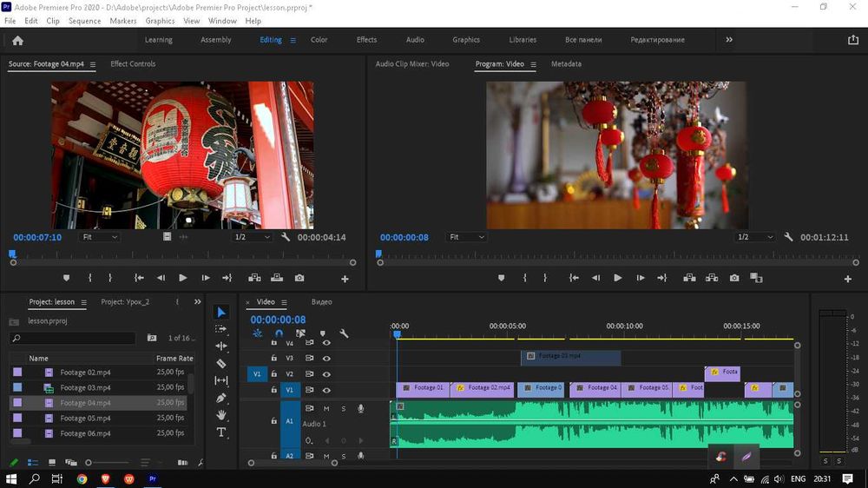Mute audio track A1
Screen dimensions: 868x488
[326, 408]
